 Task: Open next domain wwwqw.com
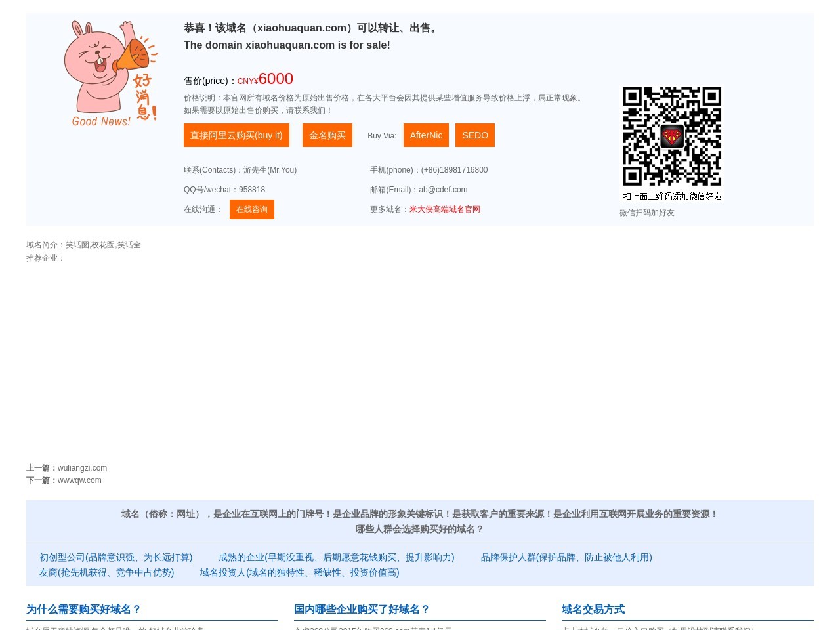pyautogui.click(x=79, y=480)
